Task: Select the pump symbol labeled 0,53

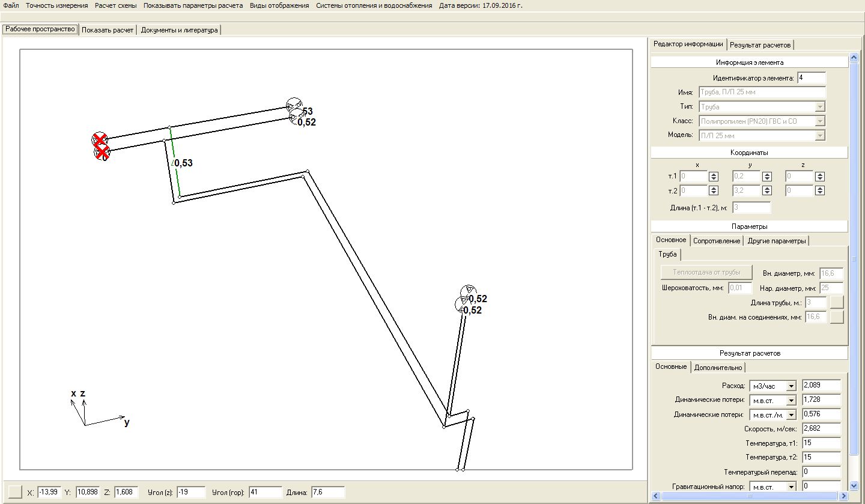Action: pyautogui.click(x=294, y=105)
